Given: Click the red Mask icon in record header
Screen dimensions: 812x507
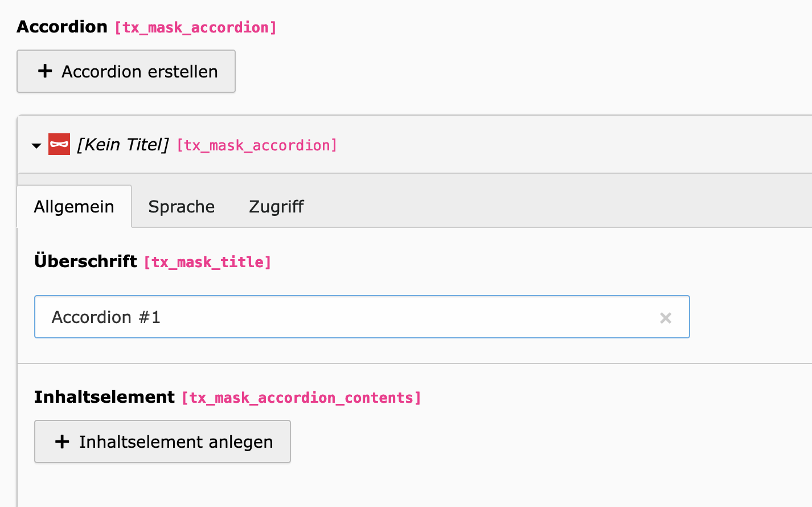Looking at the screenshot, I should click(59, 145).
